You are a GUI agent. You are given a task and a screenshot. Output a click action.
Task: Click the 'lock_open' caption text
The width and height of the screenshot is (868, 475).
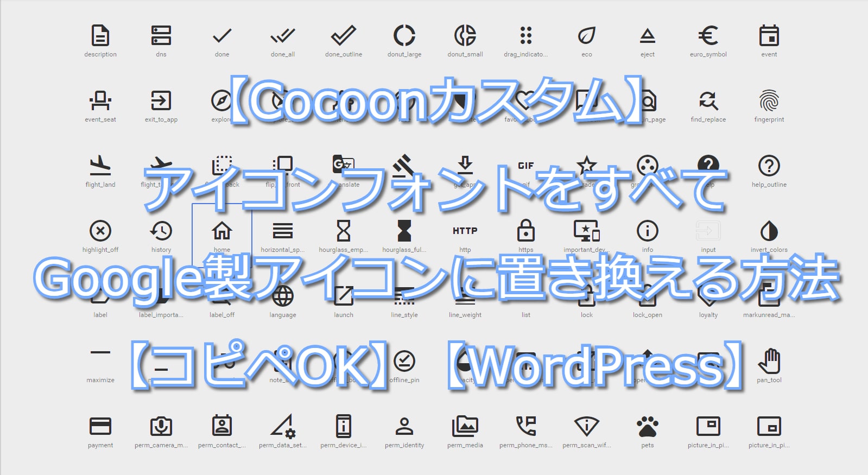(x=648, y=315)
